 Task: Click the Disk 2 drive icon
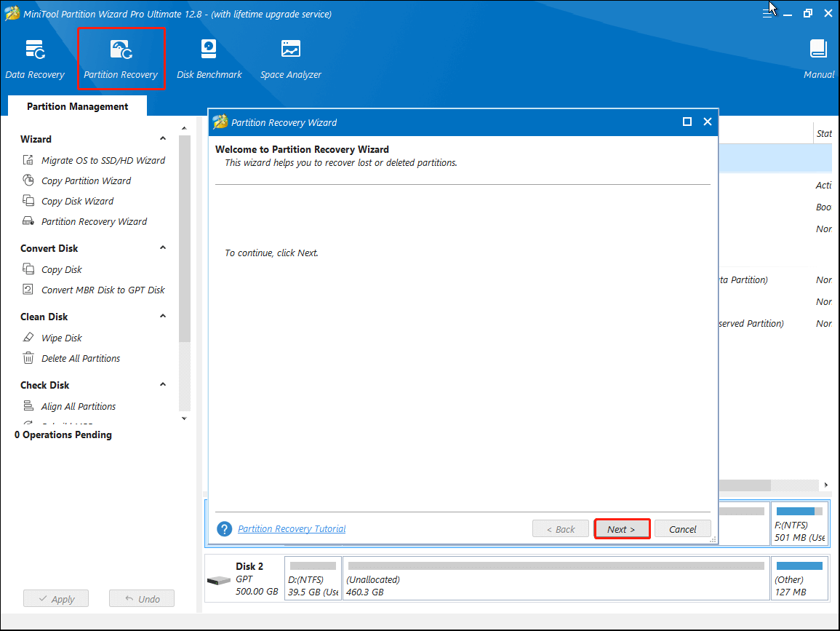(219, 581)
